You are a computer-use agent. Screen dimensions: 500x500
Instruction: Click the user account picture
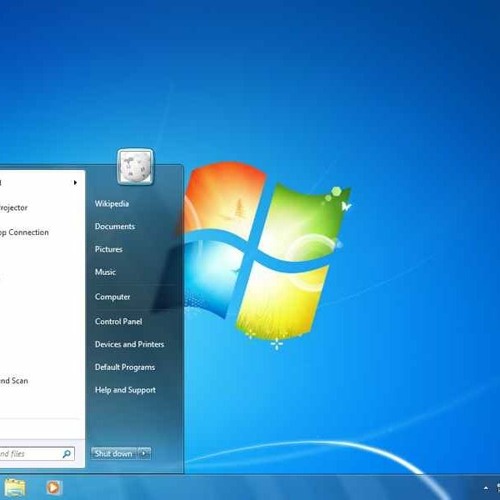(x=135, y=167)
